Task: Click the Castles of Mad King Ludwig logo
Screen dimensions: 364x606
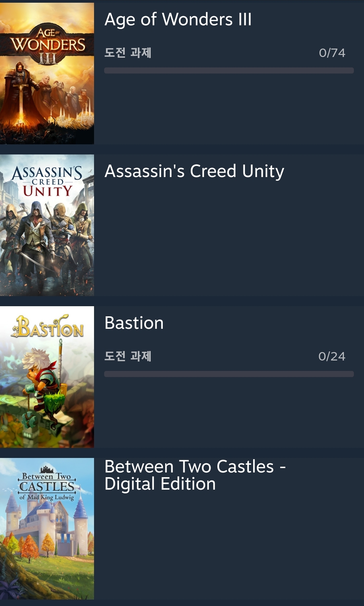Action: coord(47,483)
